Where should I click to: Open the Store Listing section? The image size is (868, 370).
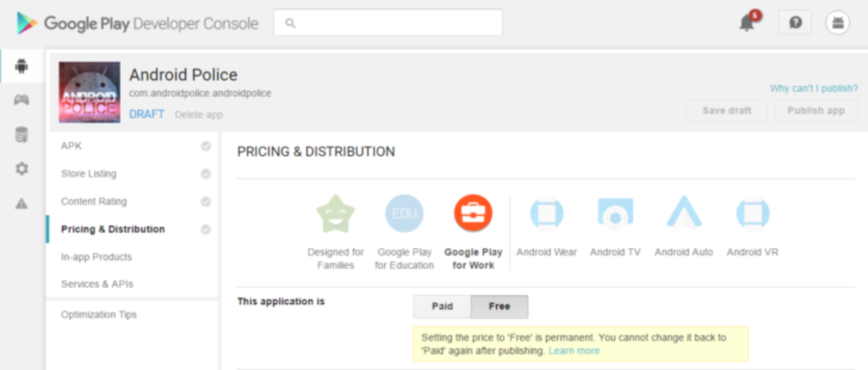(x=89, y=174)
